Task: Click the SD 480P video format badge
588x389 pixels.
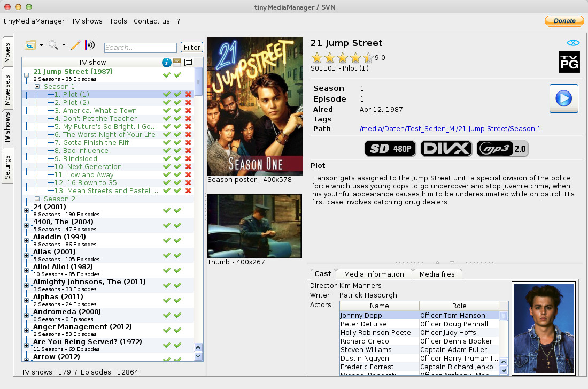Action: point(390,149)
